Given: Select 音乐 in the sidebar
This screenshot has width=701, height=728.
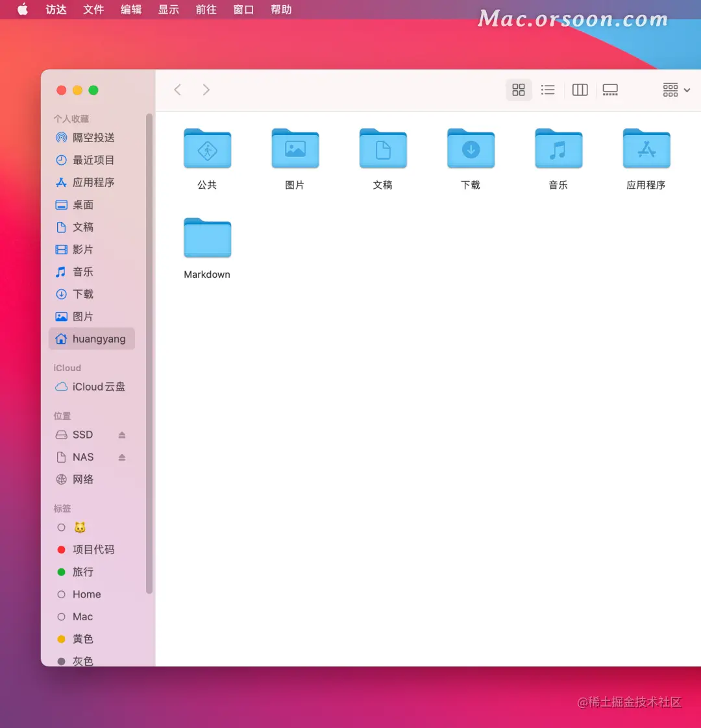Looking at the screenshot, I should pyautogui.click(x=92, y=272).
